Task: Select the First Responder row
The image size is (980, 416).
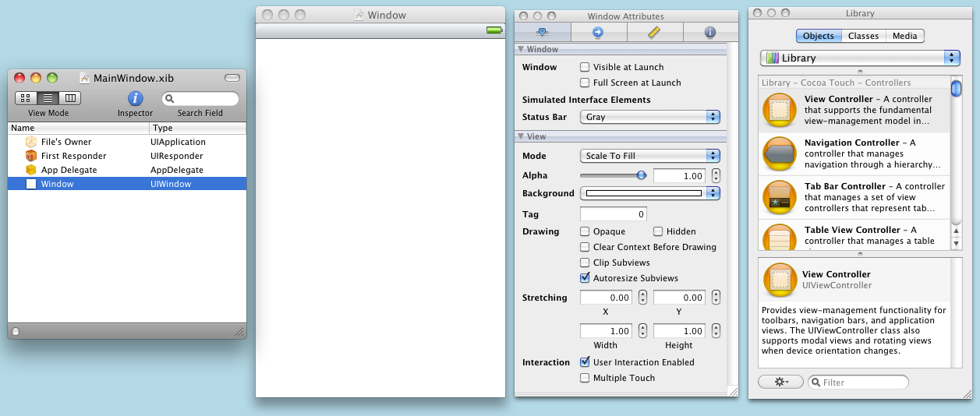Action: click(x=127, y=156)
